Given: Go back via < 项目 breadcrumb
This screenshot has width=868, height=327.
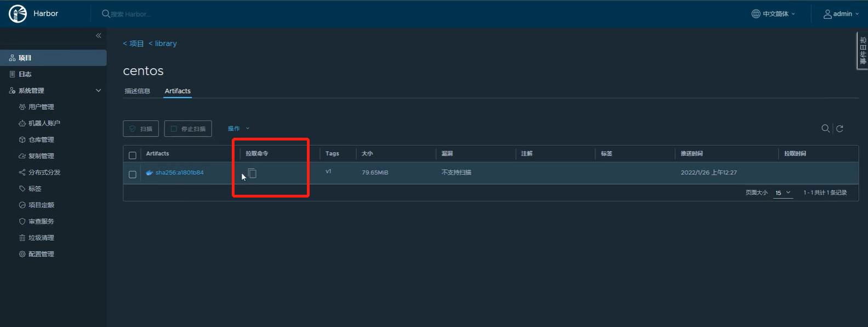Looking at the screenshot, I should tap(133, 43).
